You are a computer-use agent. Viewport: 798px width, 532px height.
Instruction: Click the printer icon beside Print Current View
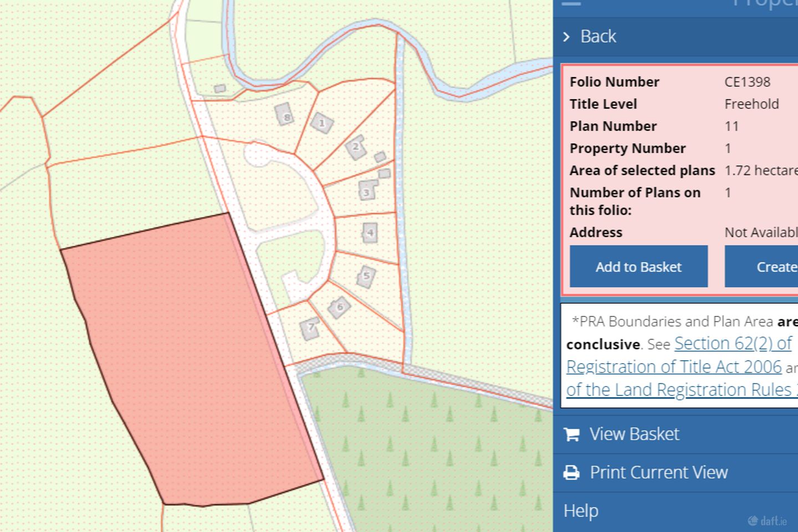(571, 473)
